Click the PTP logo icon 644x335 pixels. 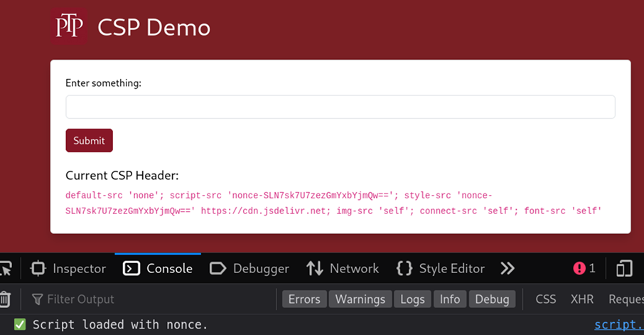click(x=68, y=26)
